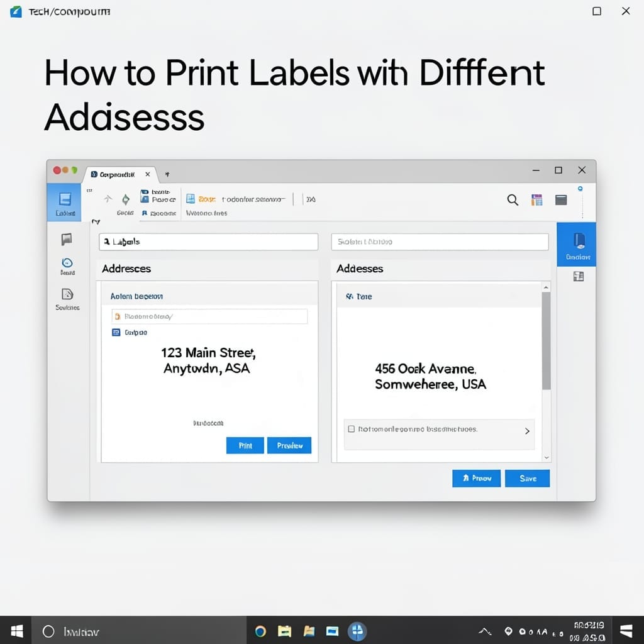Click the up arrow icon in ribbon
This screenshot has width=644, height=644.
coord(108,199)
